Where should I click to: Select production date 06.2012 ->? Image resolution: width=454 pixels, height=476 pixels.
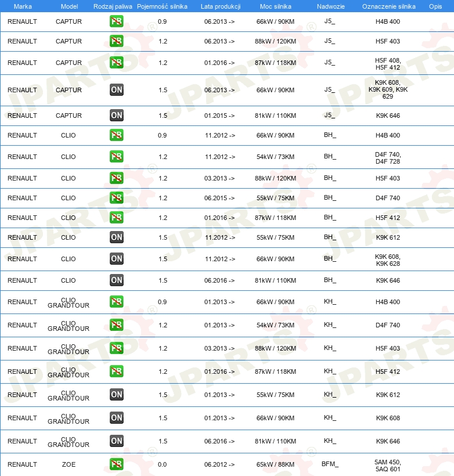coord(219,464)
